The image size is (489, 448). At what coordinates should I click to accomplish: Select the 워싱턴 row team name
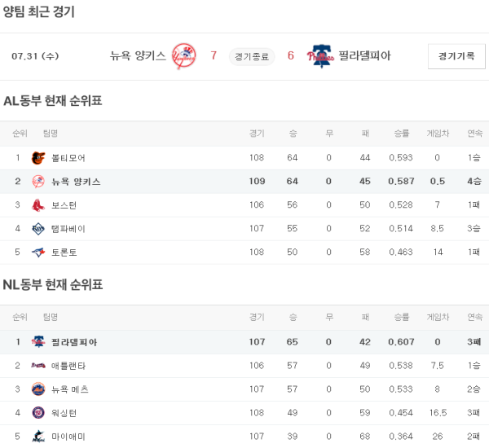[64, 413]
